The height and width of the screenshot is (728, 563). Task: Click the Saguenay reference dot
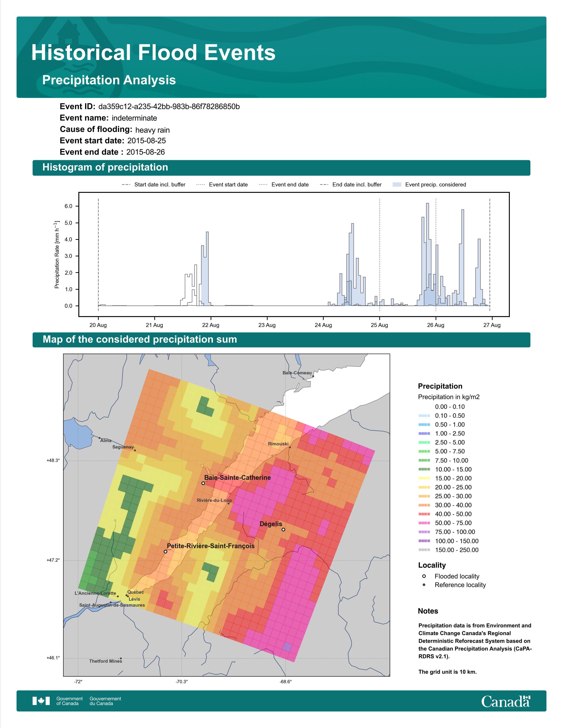(135, 450)
